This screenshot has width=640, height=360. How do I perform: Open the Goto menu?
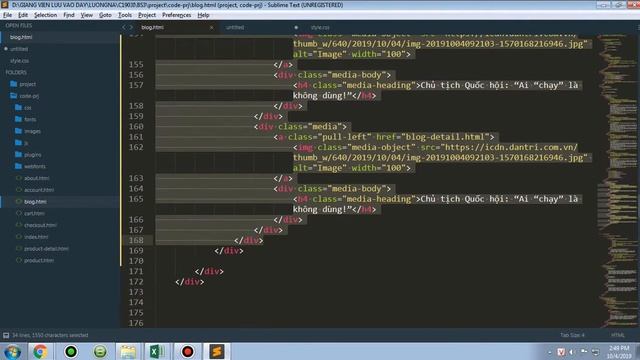point(105,15)
